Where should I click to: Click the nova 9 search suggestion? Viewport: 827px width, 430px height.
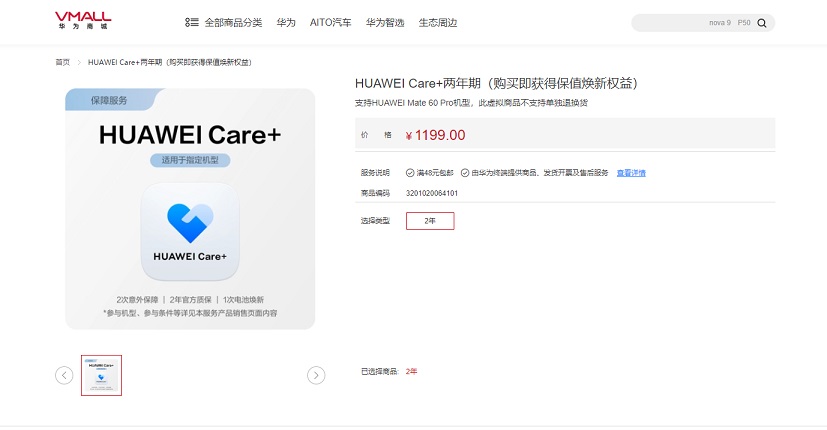[720, 23]
